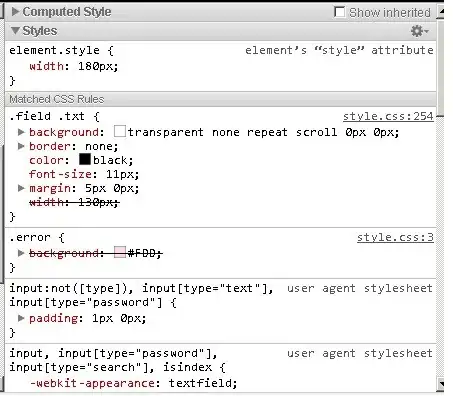Expand the struck-out background in .error

pyautogui.click(x=21, y=253)
